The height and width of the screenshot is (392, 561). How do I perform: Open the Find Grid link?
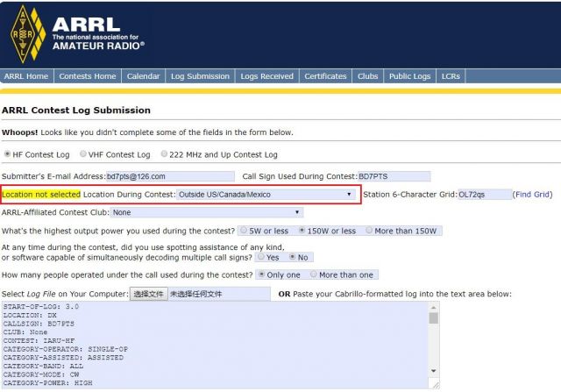(532, 195)
